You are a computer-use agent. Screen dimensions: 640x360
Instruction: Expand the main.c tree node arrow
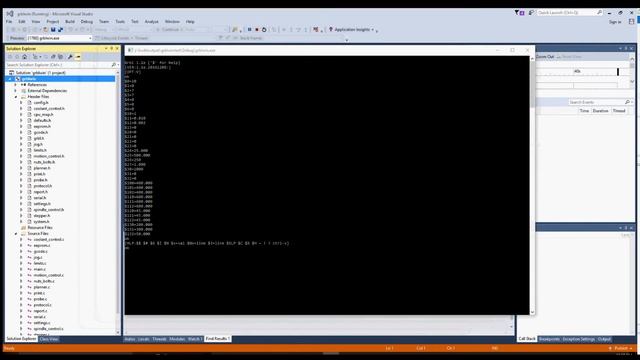tap(21, 269)
